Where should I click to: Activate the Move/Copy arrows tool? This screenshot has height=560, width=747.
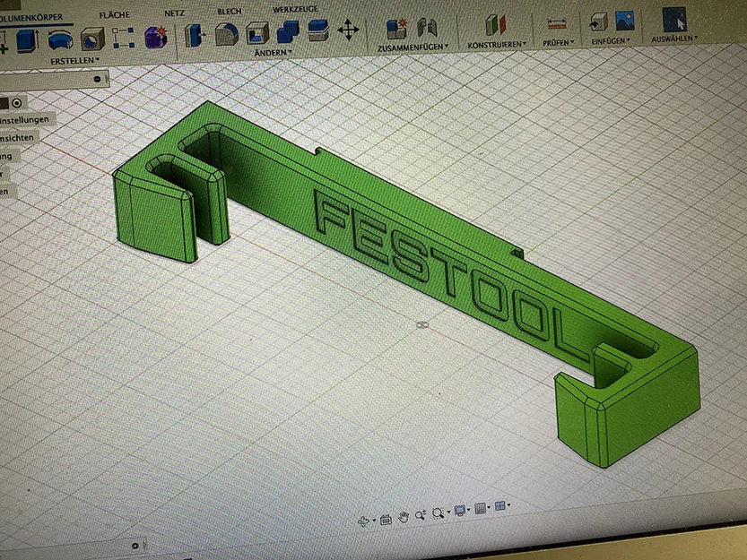coord(348,30)
